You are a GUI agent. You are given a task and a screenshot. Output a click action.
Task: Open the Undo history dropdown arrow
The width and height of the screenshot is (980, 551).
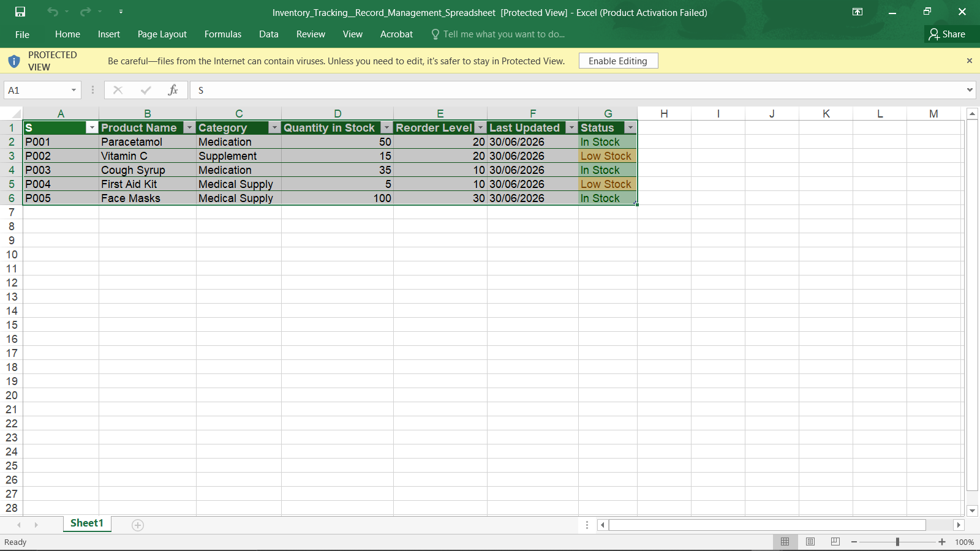click(x=67, y=12)
